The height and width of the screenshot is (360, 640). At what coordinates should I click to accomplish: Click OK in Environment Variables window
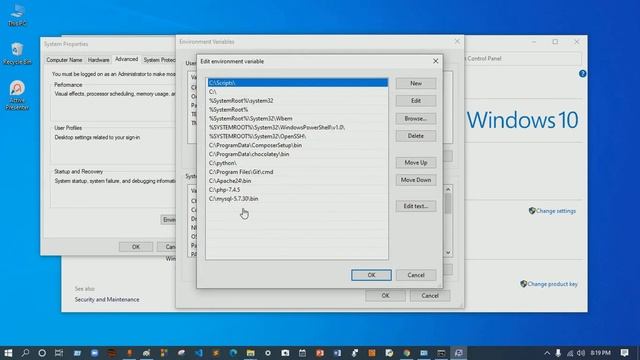click(x=385, y=296)
